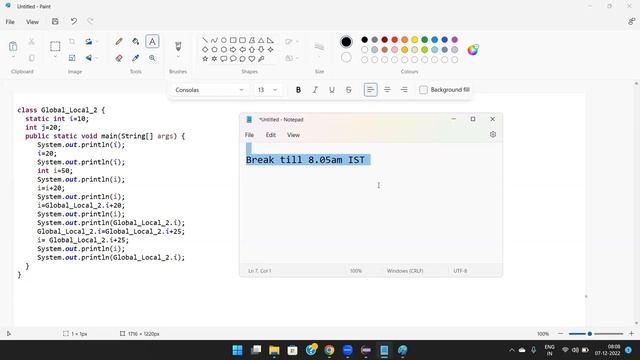Select the Colour picker eyedropper tool
Screen dimensions: 640x360
click(136, 58)
